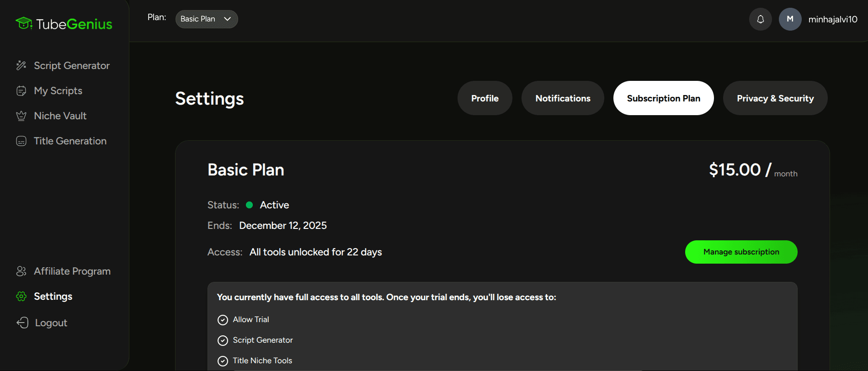868x371 pixels.
Task: Click the check icon beside Title Niche Tools
Action: (x=223, y=361)
